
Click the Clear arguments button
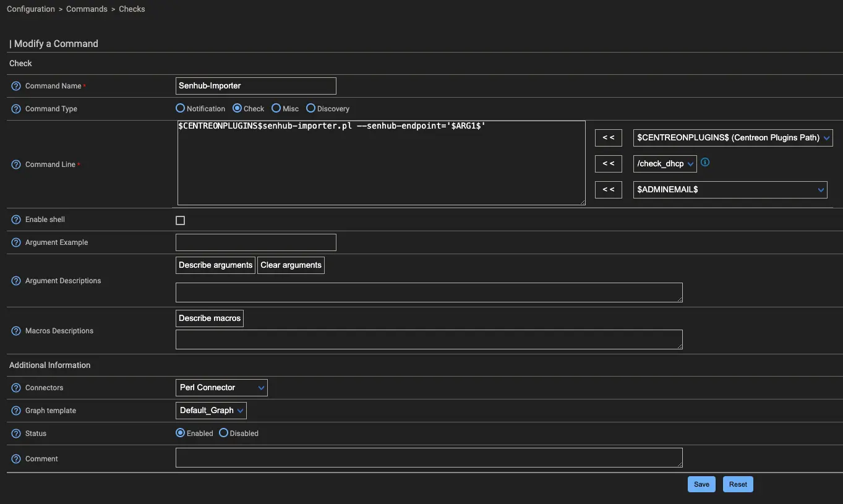291,265
